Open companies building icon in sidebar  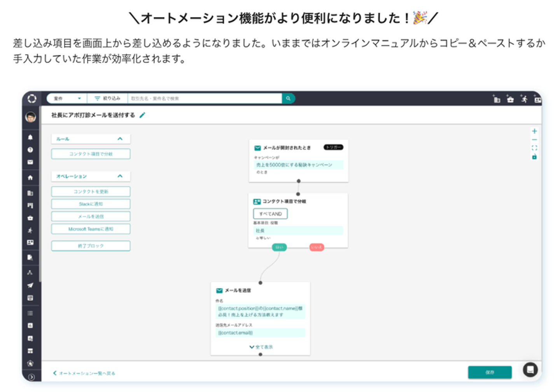click(x=30, y=193)
